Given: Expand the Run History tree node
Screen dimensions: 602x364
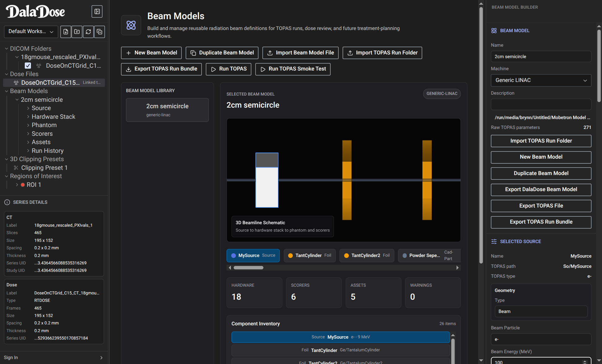Looking at the screenshot, I should coord(28,151).
